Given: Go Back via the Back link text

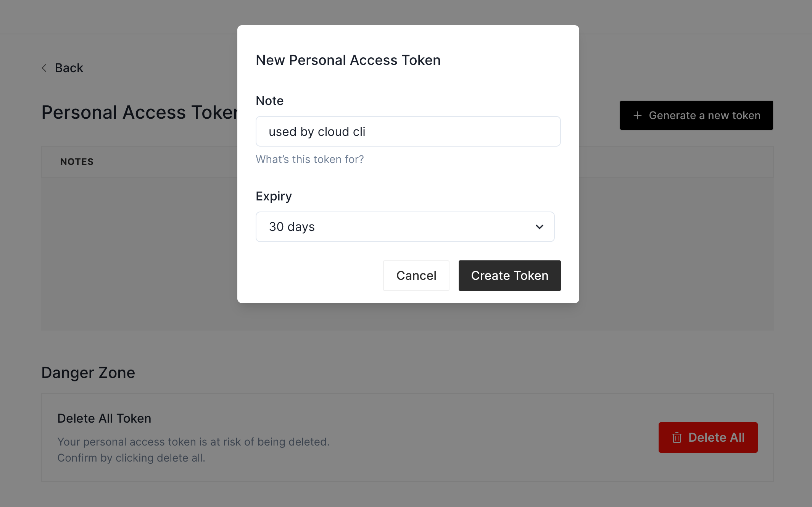Looking at the screenshot, I should pos(69,68).
